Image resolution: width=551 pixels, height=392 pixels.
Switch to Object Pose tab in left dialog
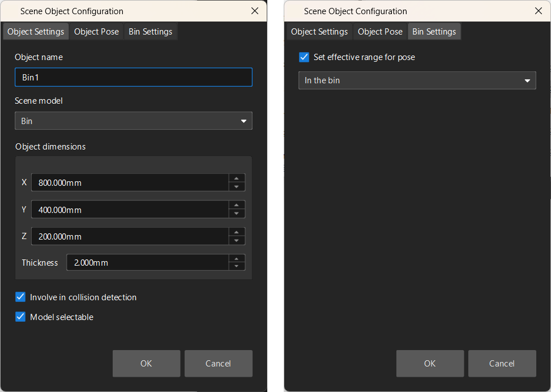pyautogui.click(x=96, y=32)
